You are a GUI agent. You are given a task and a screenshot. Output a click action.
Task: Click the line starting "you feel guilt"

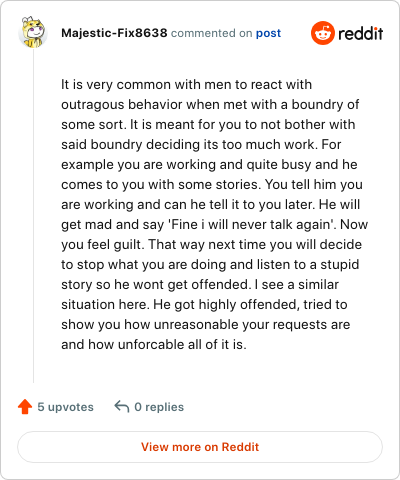(x=211, y=245)
